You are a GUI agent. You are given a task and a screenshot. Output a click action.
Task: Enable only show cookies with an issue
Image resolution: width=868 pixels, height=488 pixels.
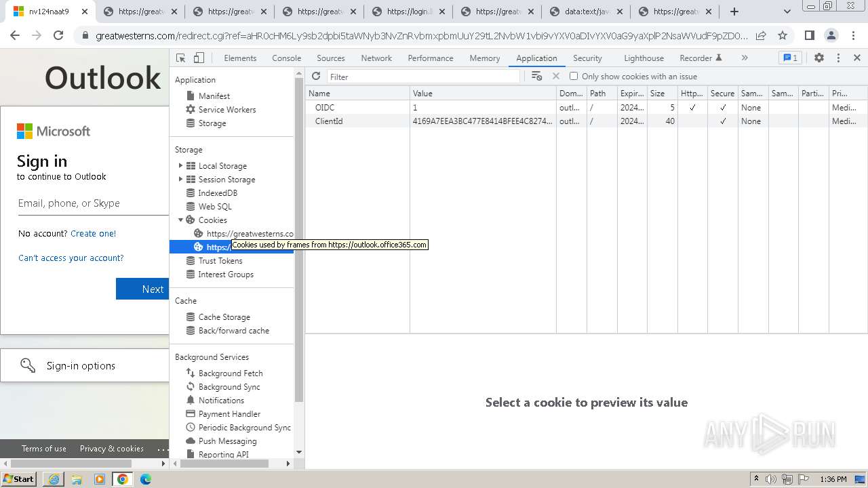[x=574, y=77]
